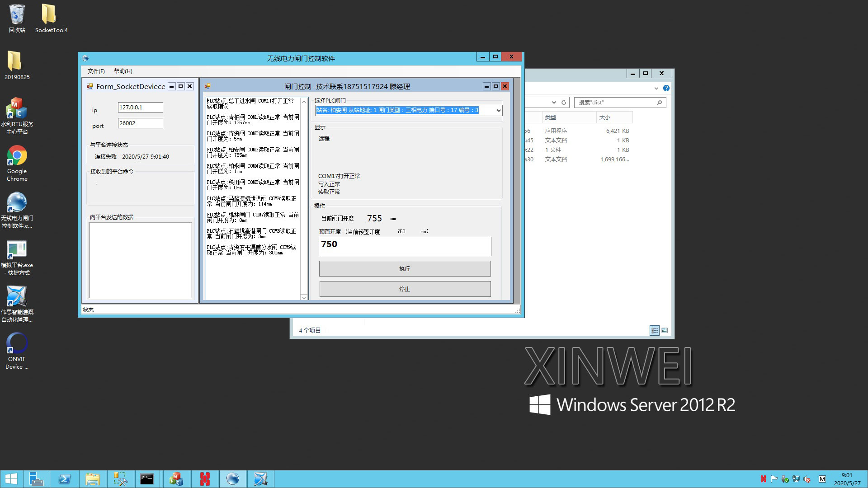
Task: Open the SocketTool4 folder on desktop
Action: (x=51, y=18)
